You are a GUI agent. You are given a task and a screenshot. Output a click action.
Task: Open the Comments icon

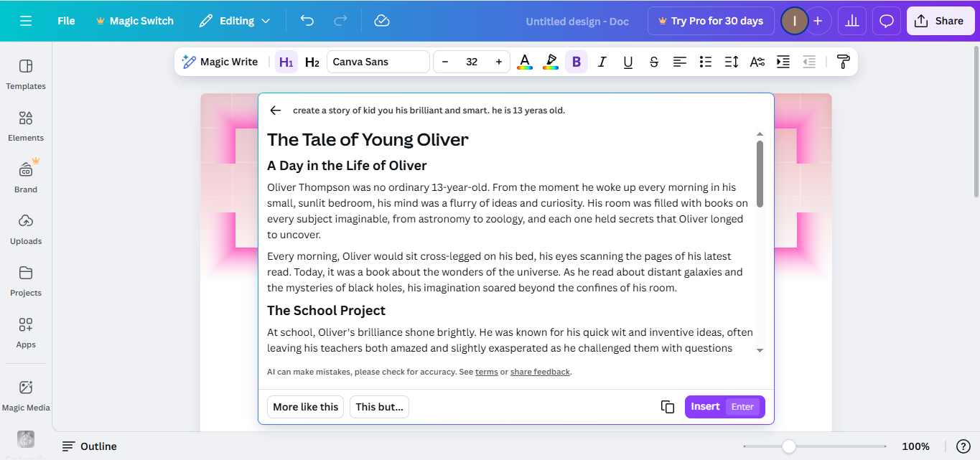pos(886,21)
